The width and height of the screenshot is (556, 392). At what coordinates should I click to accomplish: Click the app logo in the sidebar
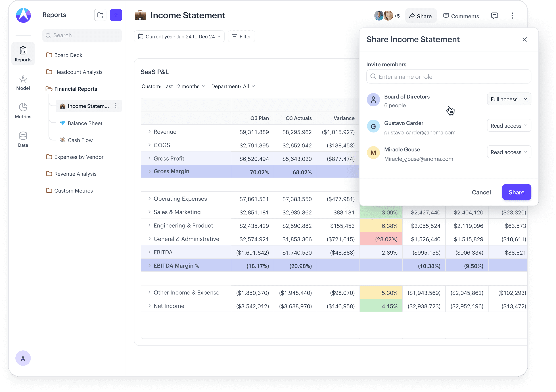tap(23, 15)
